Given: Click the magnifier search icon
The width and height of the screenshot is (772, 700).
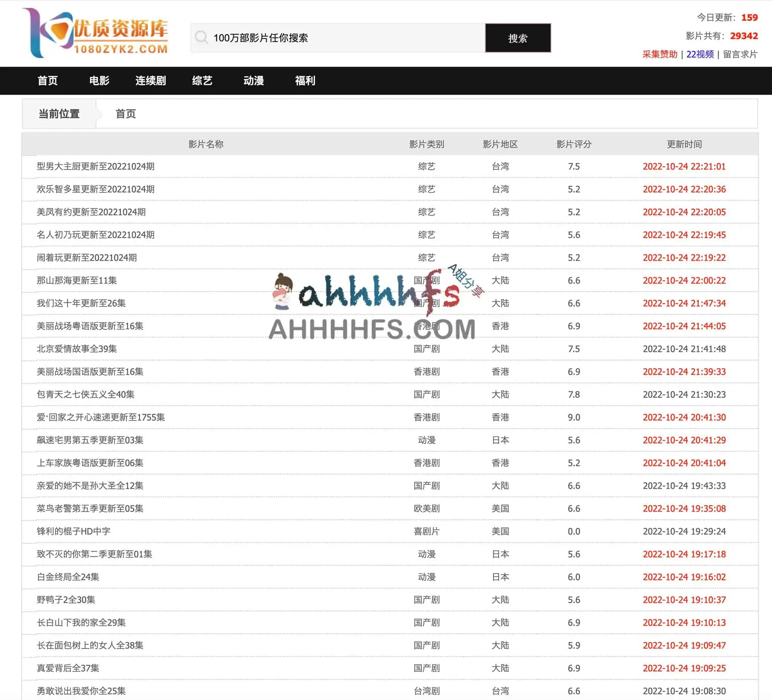Looking at the screenshot, I should [x=202, y=37].
